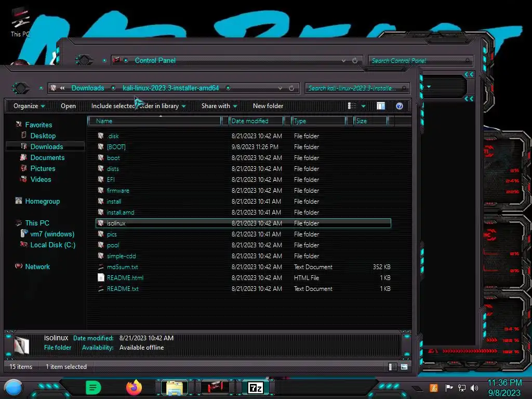This screenshot has width=532, height=399.
Task: Select Downloads in the navigation pane
Action: 47,147
